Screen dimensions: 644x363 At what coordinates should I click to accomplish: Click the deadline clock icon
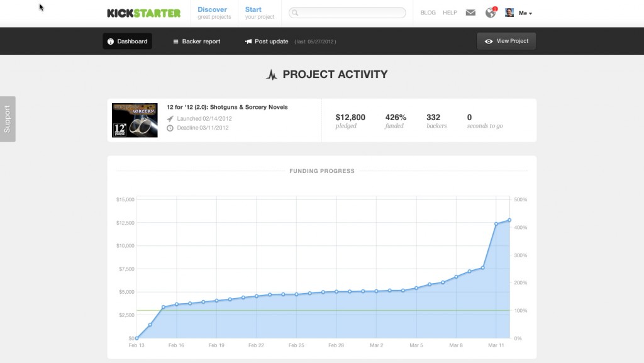(x=170, y=128)
